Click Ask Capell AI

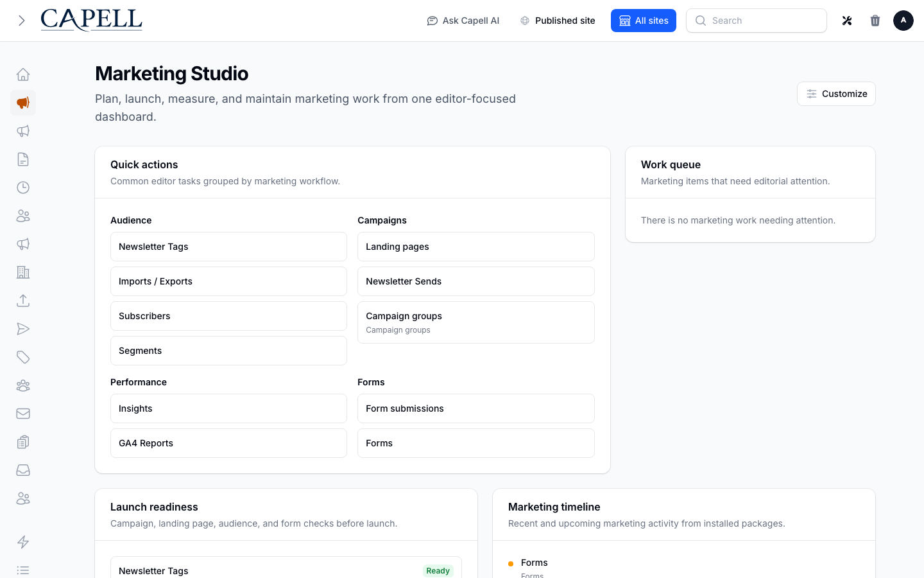[x=463, y=21]
